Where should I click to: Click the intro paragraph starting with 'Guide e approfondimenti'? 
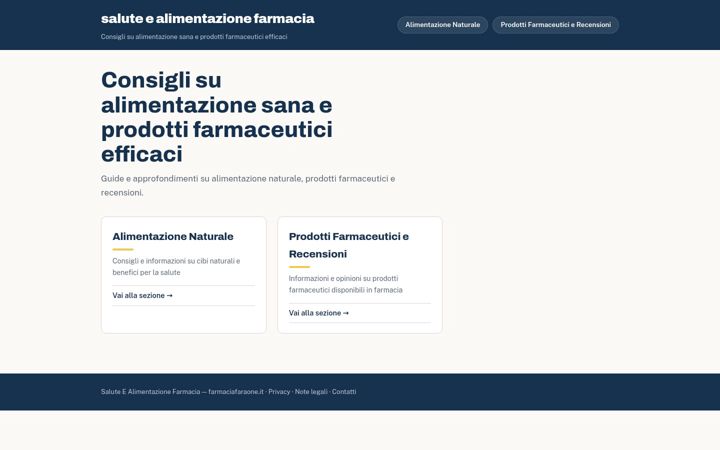pos(248,186)
